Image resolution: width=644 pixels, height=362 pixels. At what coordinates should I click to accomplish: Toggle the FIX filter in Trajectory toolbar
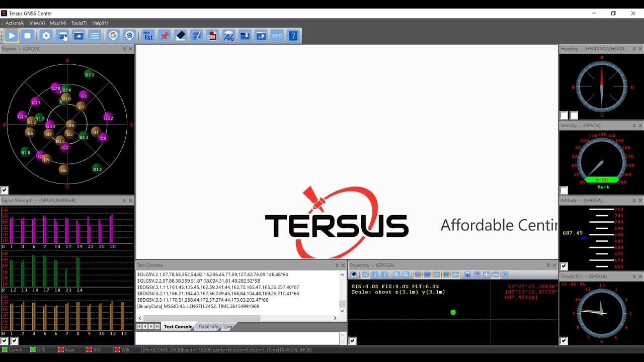click(x=446, y=275)
